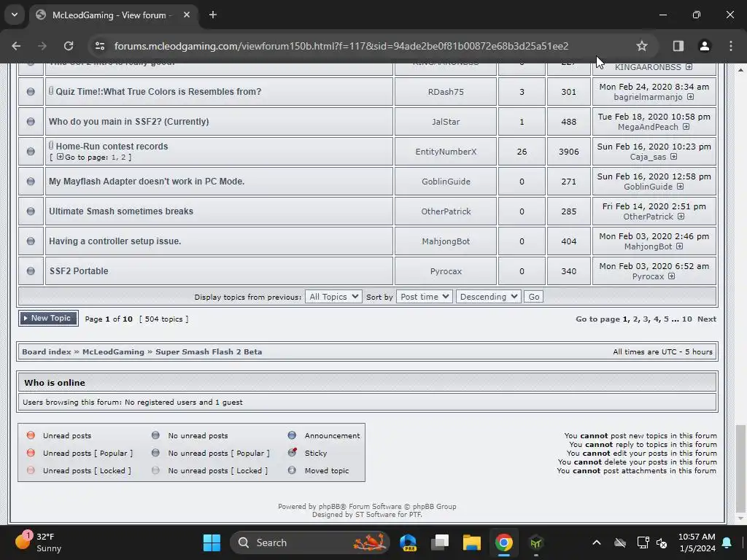Open the Descending order dropdown

coord(488,297)
